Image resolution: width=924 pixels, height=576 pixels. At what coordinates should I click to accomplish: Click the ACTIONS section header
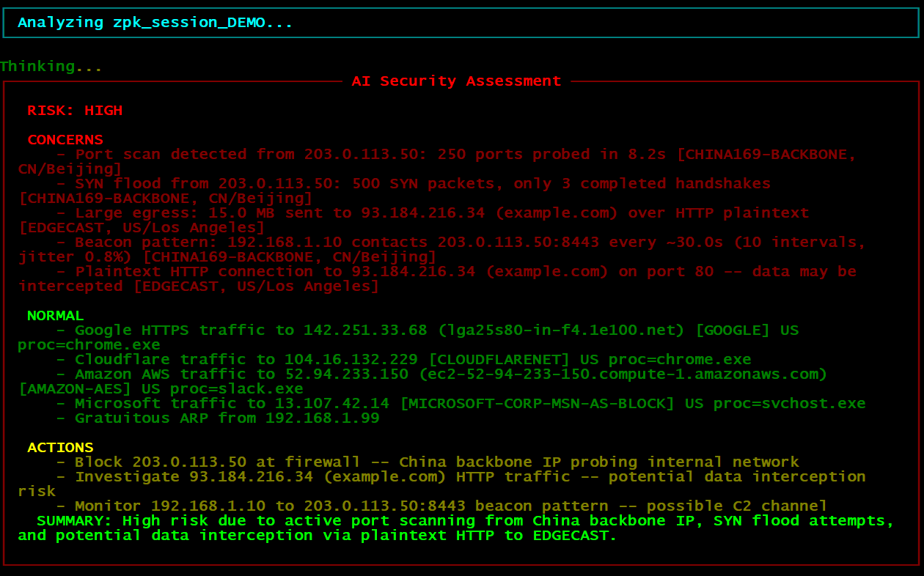tap(59, 447)
